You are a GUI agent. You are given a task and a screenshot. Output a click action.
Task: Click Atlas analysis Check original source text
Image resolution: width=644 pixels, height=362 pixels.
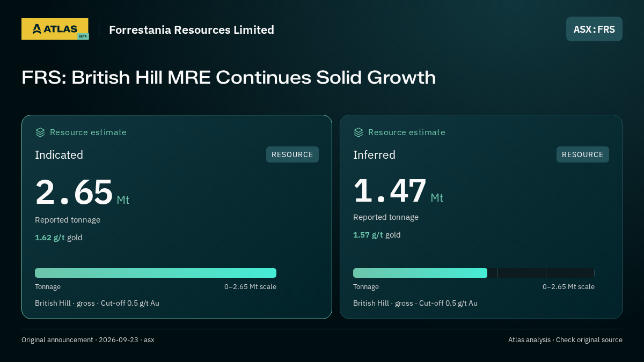tap(565, 340)
